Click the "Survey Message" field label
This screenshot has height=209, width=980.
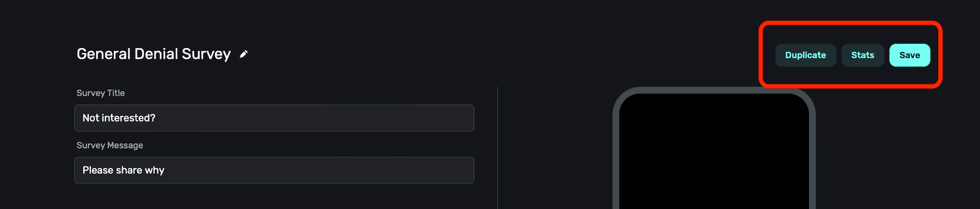pos(110,146)
